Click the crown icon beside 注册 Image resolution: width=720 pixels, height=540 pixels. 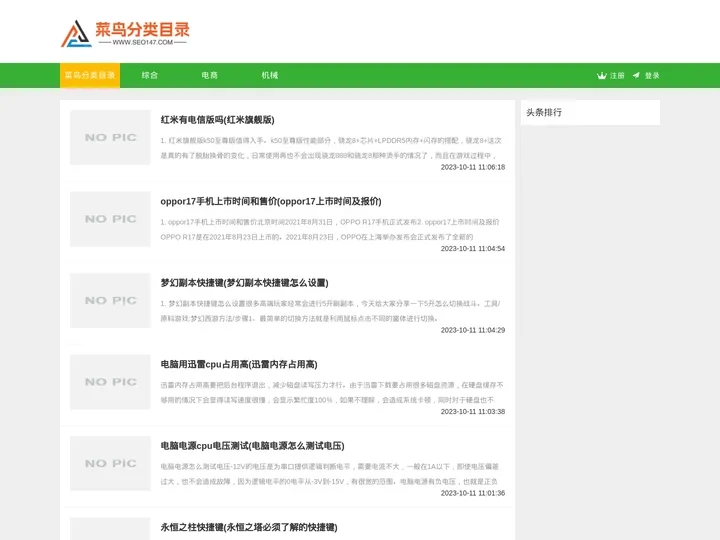click(602, 76)
